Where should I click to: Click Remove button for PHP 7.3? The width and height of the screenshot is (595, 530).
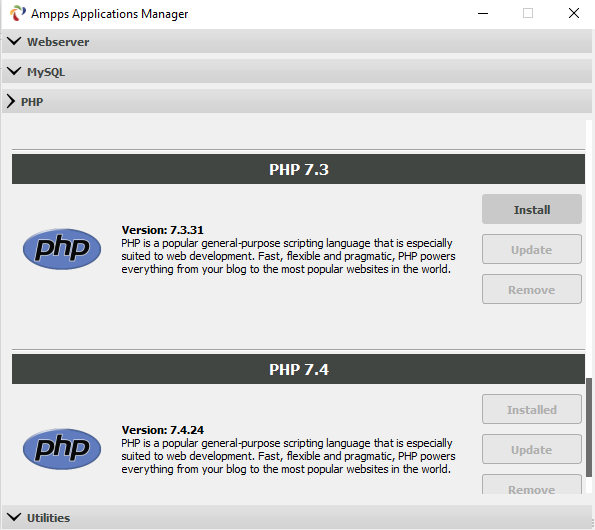[x=532, y=289]
